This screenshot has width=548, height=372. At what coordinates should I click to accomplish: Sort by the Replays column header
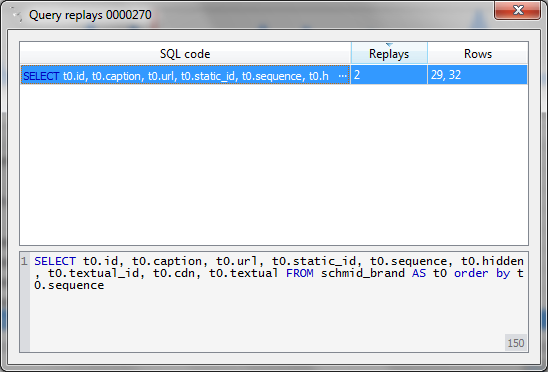pos(389,53)
